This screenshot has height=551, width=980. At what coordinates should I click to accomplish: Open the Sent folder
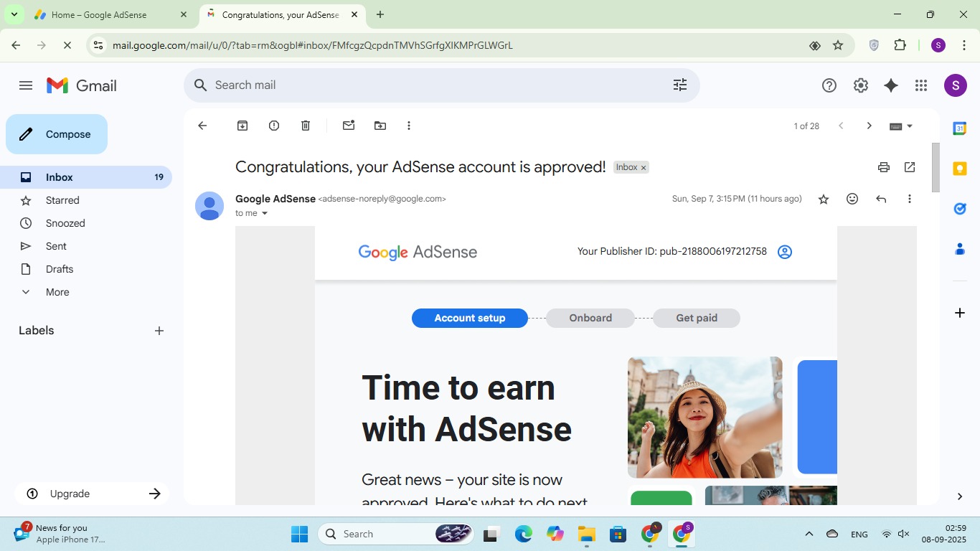pos(86,246)
